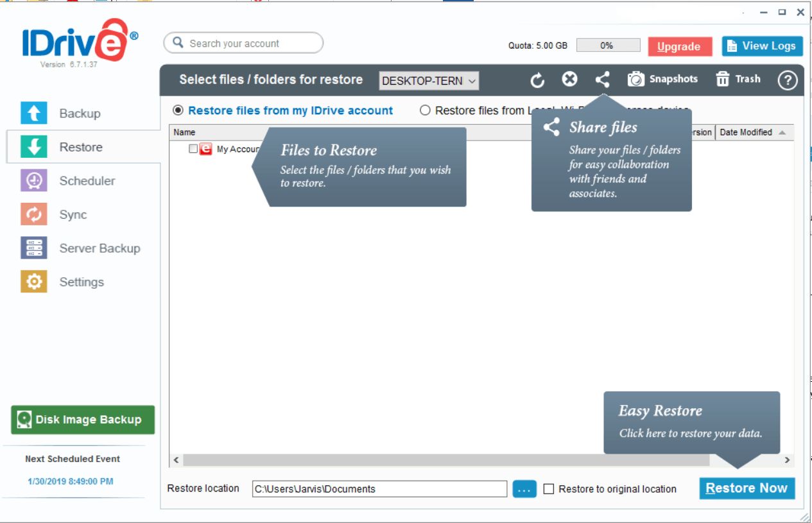Image resolution: width=812 pixels, height=523 pixels.
Task: Click the left scroll arrow of the file list
Action: [x=177, y=460]
